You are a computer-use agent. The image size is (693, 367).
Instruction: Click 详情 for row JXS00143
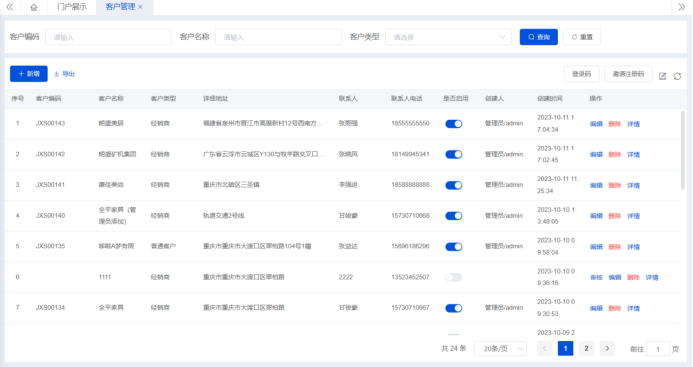(633, 124)
